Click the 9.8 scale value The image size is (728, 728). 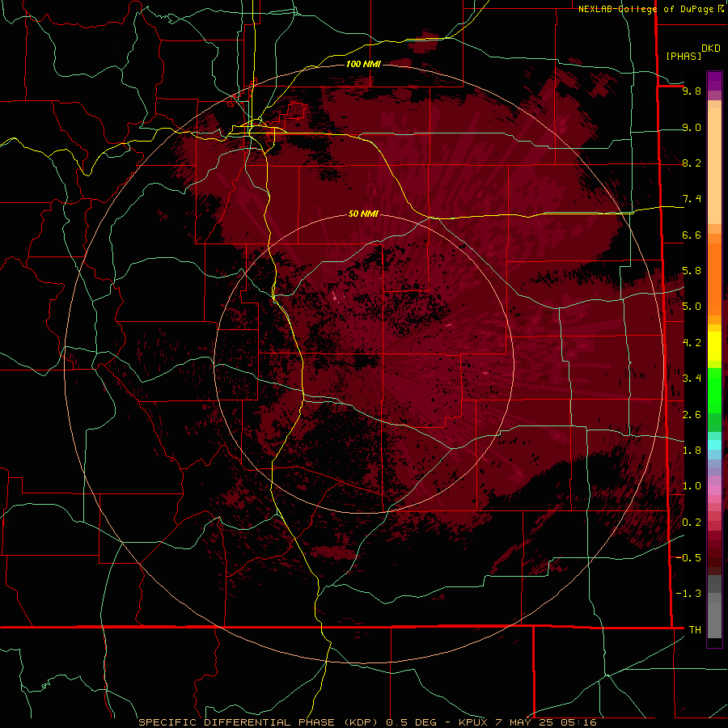click(692, 91)
